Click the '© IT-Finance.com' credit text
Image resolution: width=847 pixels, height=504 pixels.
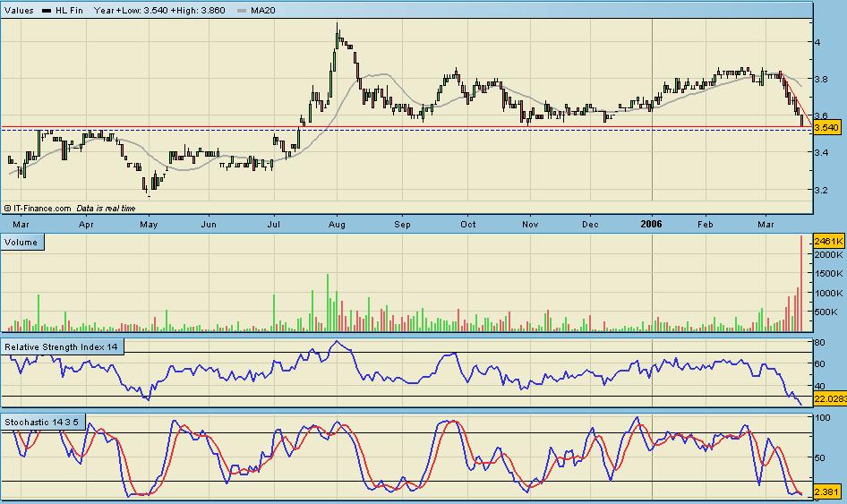click(x=38, y=209)
